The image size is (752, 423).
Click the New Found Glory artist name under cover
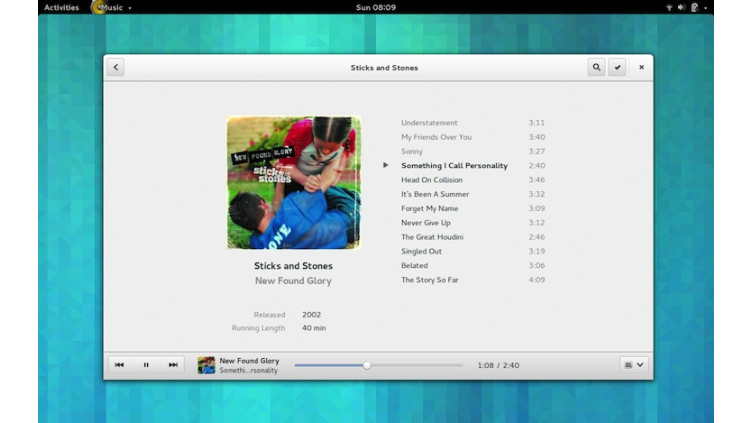(293, 281)
